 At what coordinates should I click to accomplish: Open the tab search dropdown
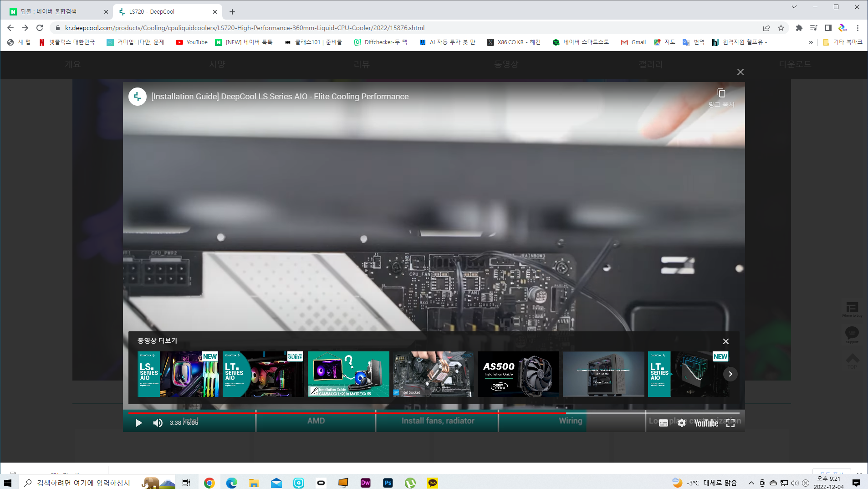(794, 7)
